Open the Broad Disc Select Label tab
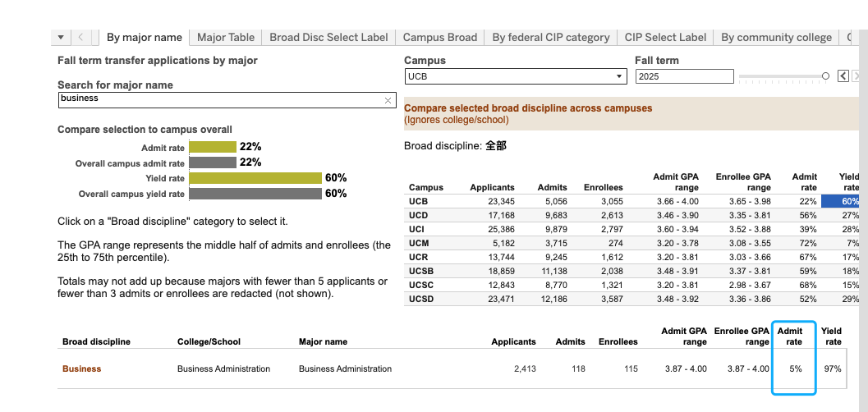The height and width of the screenshot is (412, 868). [328, 38]
